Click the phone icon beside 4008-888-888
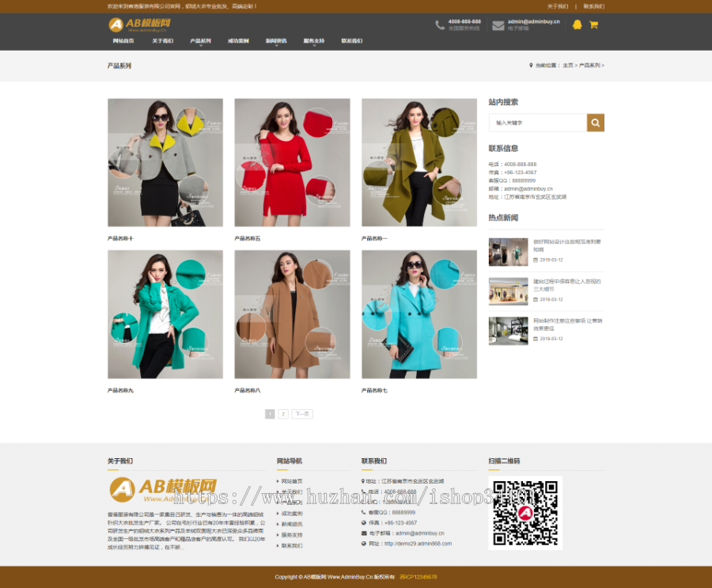Image resolution: width=712 pixels, height=588 pixels. coord(438,23)
